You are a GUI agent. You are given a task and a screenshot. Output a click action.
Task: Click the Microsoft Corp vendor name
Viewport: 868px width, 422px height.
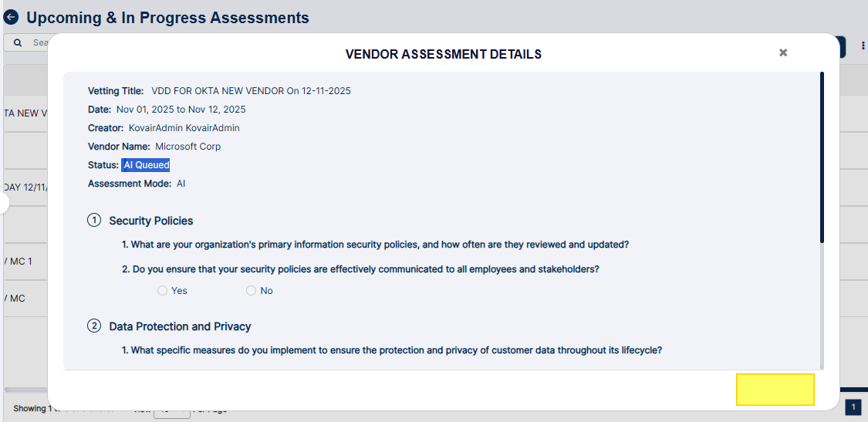187,147
